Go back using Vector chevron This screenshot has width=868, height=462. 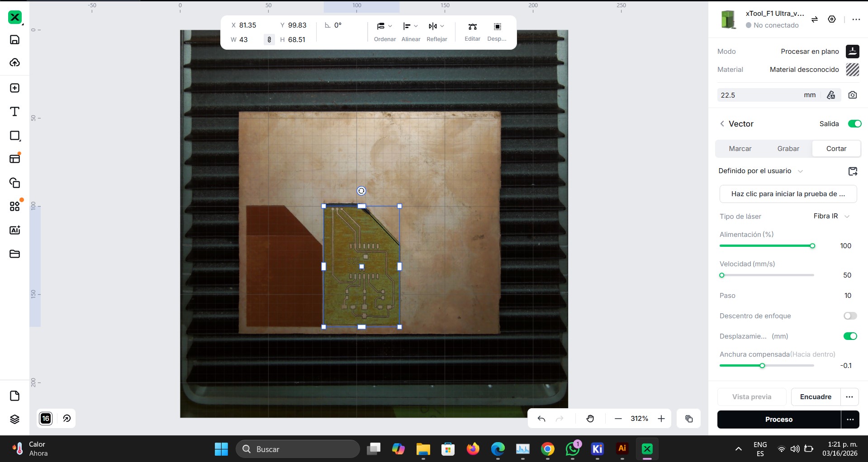[722, 124]
